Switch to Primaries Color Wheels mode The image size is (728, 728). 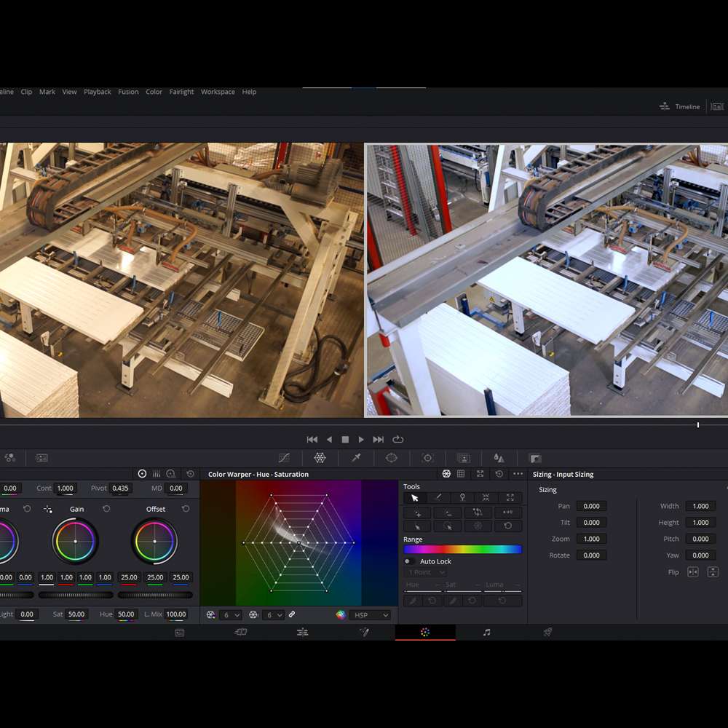[x=142, y=474]
